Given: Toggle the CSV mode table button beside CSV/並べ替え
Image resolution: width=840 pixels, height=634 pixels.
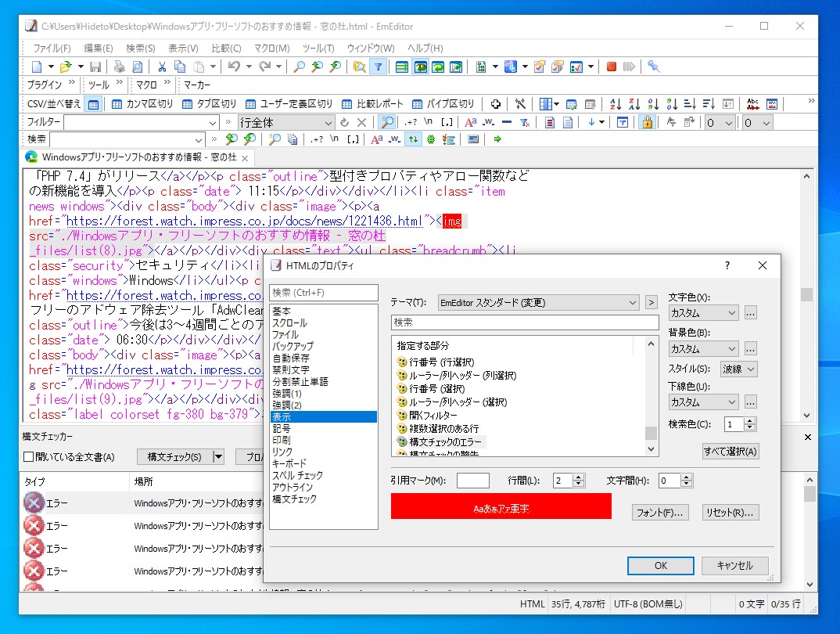Looking at the screenshot, I should [94, 105].
